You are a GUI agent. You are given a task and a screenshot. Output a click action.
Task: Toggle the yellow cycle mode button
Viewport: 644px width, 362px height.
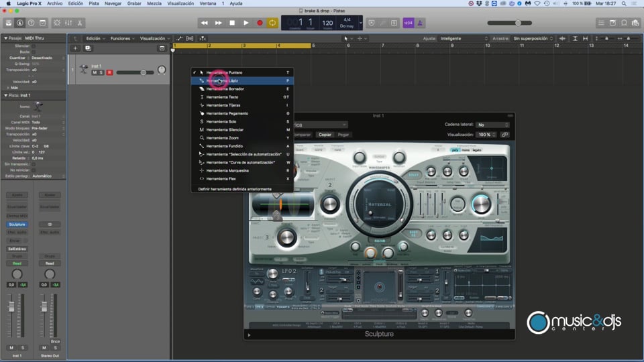(x=272, y=23)
